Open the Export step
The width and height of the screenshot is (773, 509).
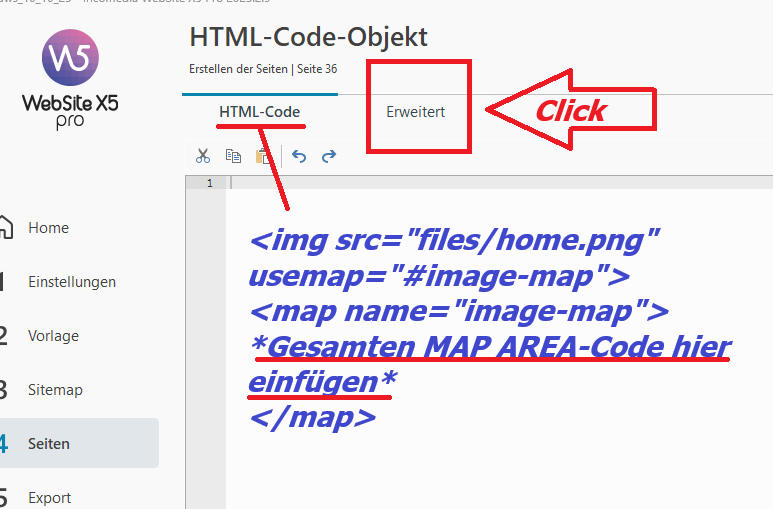(49, 498)
